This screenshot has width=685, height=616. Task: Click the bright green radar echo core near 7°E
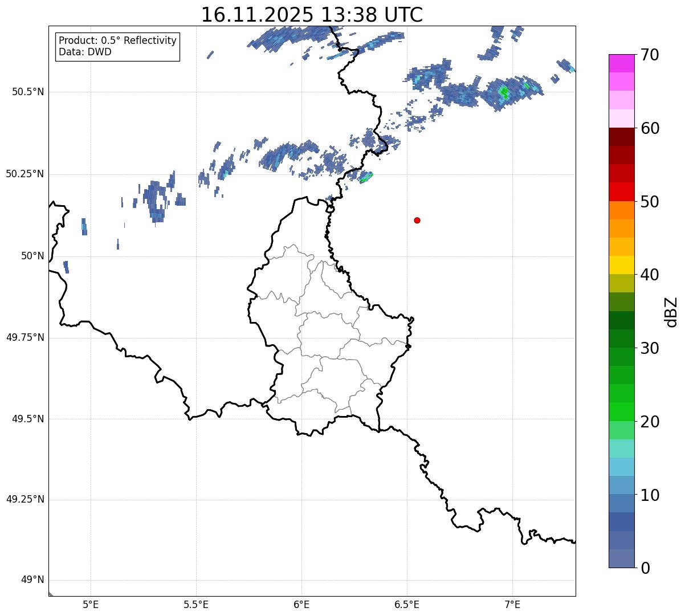(504, 91)
